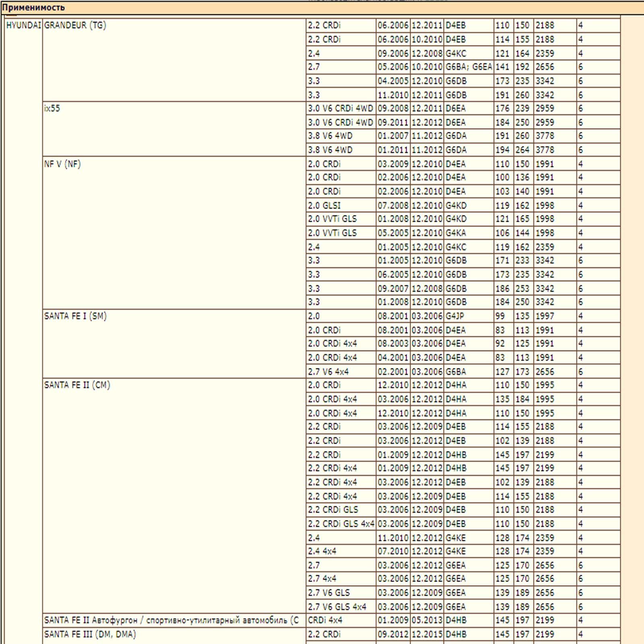
Task: Click the 12.2015 end date cell
Action: [x=427, y=634]
